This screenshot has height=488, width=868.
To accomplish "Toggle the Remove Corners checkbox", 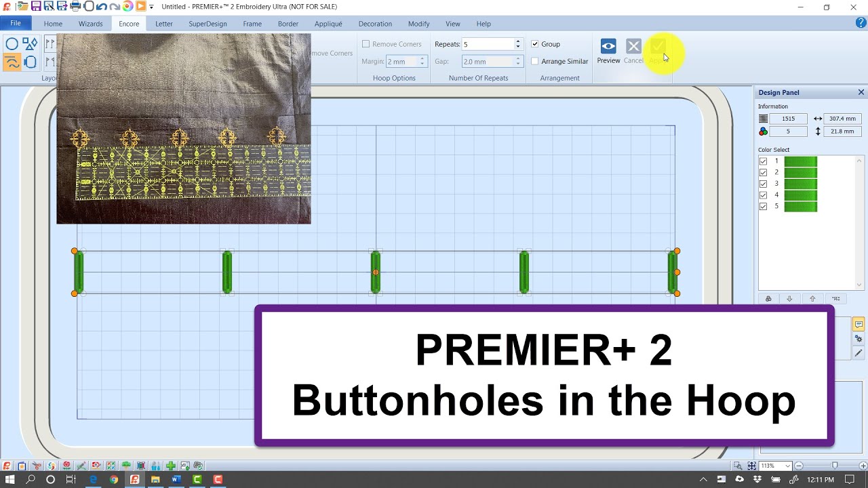I will (366, 44).
